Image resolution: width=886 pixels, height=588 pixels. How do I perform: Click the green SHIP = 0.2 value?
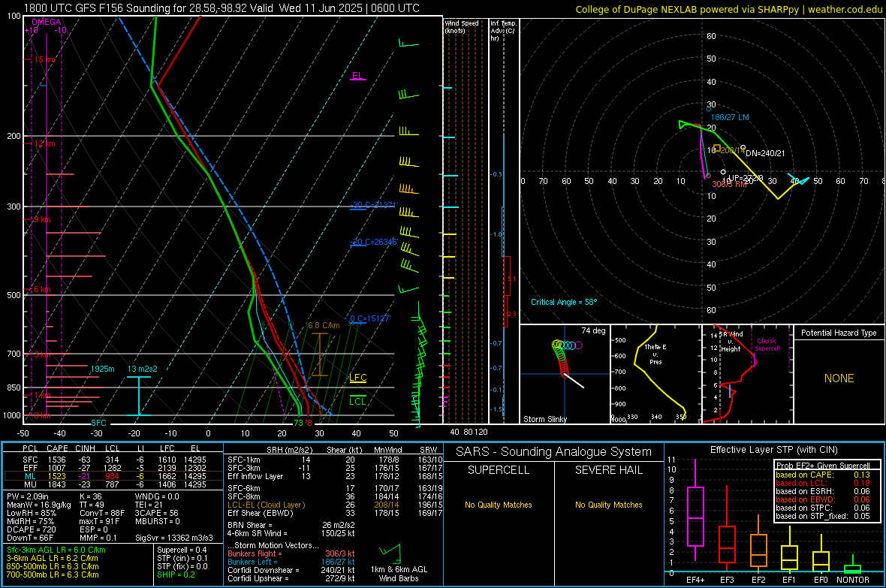(176, 574)
